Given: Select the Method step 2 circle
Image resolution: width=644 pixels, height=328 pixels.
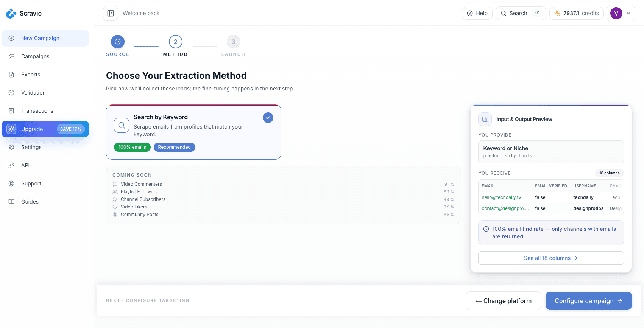Looking at the screenshot, I should pyautogui.click(x=176, y=42).
